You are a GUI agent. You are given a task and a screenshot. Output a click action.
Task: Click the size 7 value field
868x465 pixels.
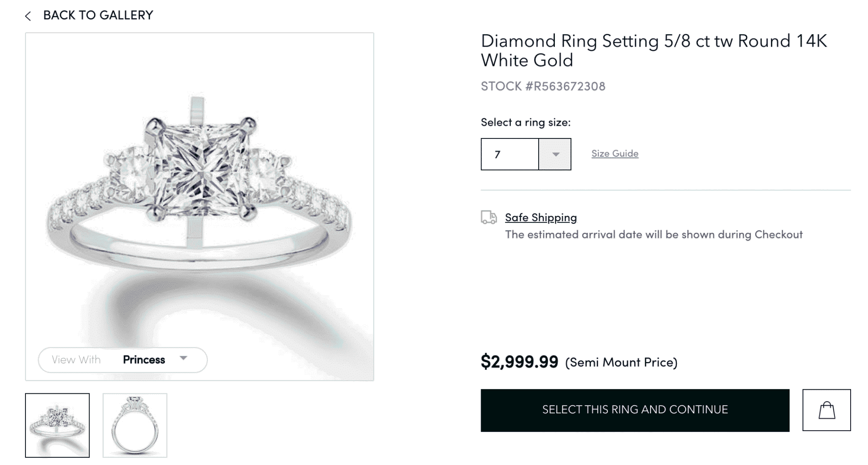509,154
